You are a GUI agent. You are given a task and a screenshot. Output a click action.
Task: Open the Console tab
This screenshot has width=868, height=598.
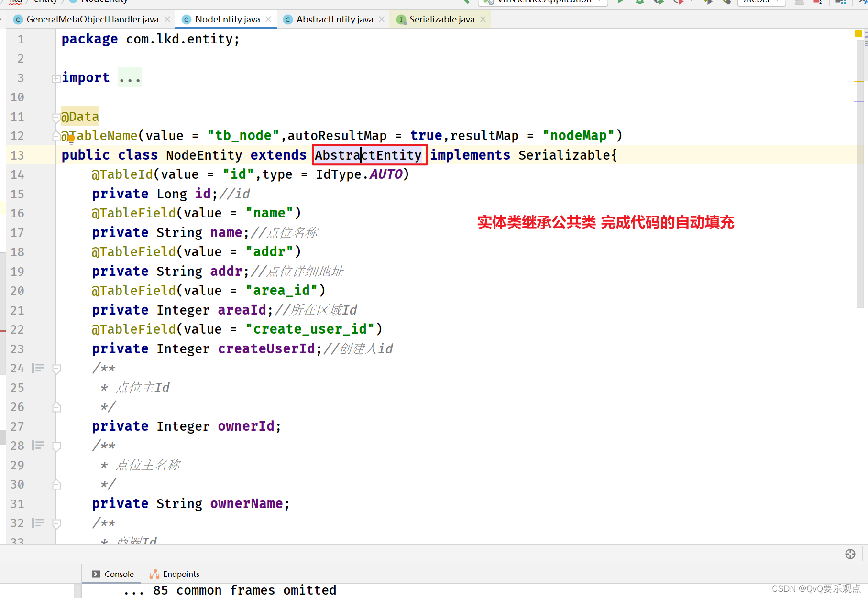pos(113,574)
